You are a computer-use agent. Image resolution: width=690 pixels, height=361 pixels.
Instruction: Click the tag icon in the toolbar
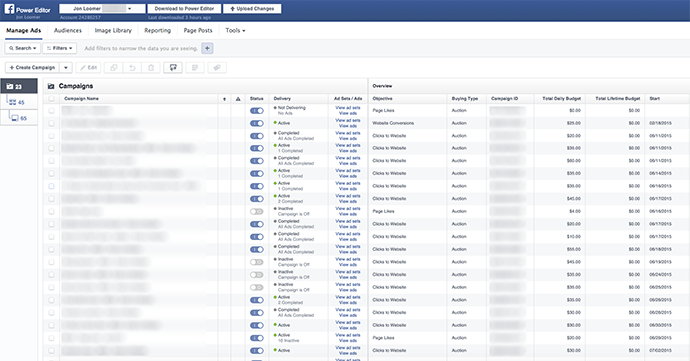point(217,67)
